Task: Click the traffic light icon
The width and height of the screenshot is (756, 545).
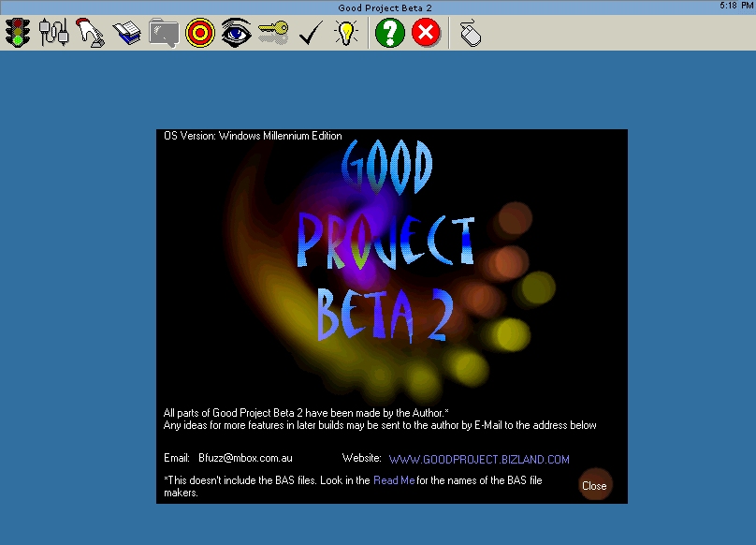Action: 17,34
